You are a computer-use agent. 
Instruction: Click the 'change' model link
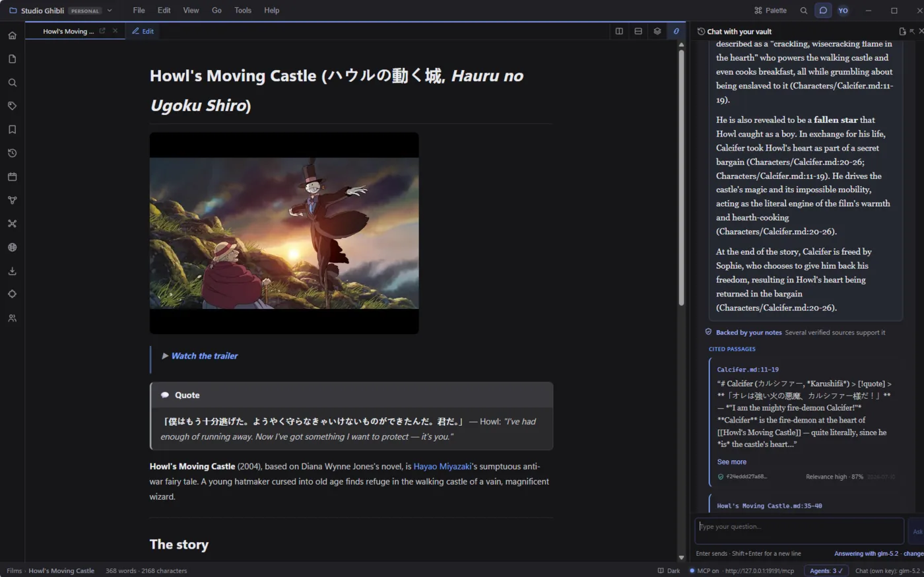point(913,554)
